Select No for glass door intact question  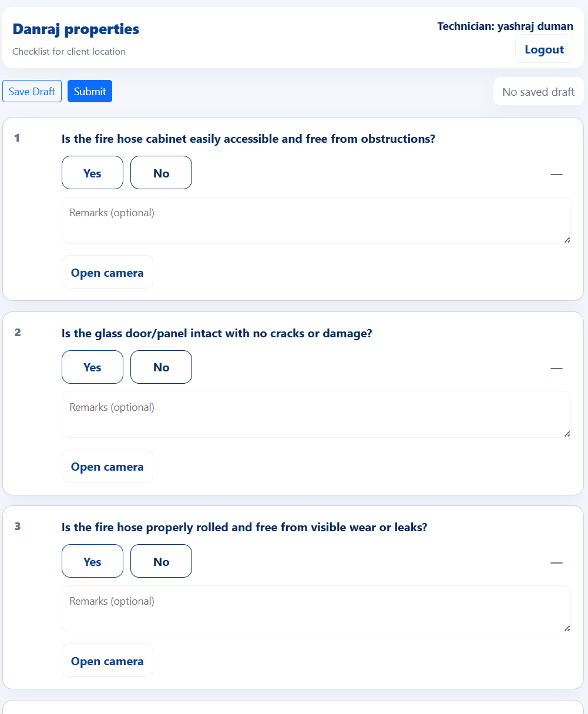[161, 367]
